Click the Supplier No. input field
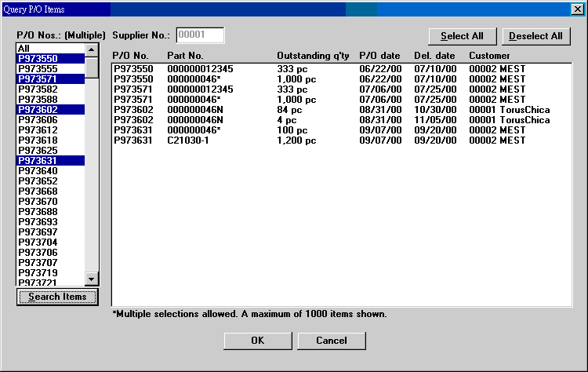Image resolution: width=588 pixels, height=372 pixels. 200,35
